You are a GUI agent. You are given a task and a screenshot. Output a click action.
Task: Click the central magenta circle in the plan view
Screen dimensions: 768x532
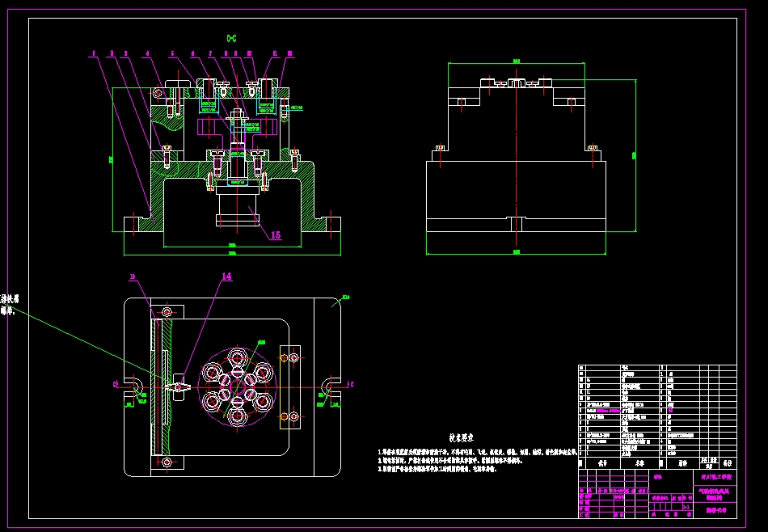(237, 387)
